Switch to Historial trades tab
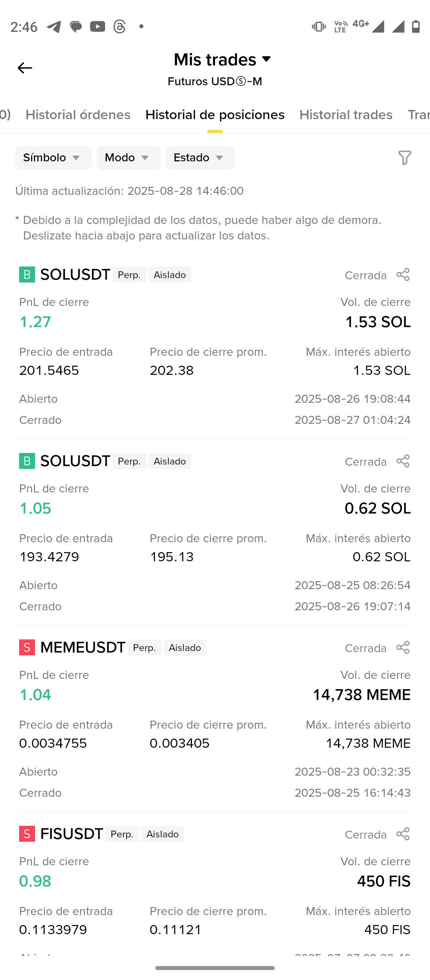Image resolution: width=430 pixels, height=980 pixels. [346, 115]
